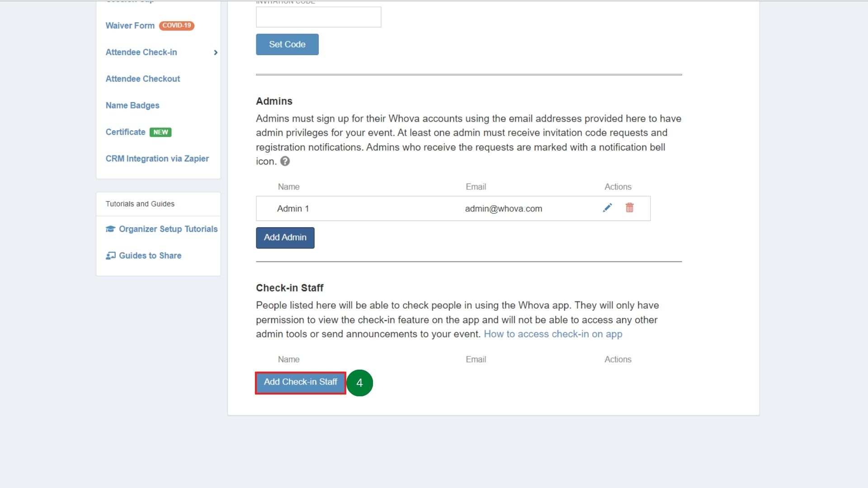
Task: Click the Add Check-in Staff button
Action: tap(300, 382)
